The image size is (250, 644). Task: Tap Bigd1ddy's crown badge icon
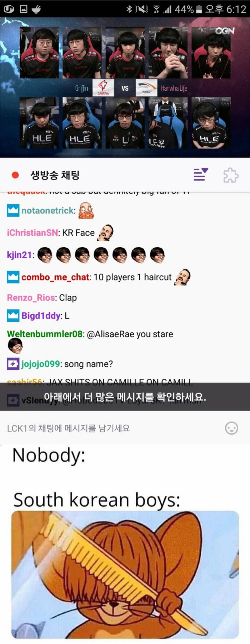point(13,316)
